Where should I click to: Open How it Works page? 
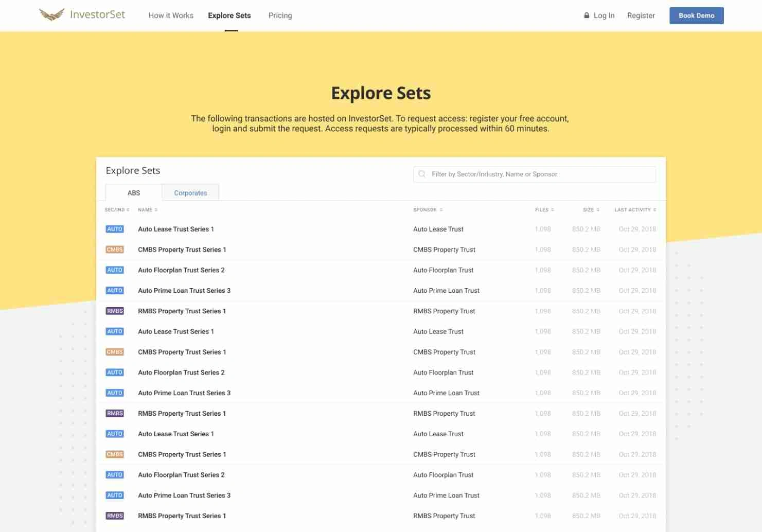point(171,15)
